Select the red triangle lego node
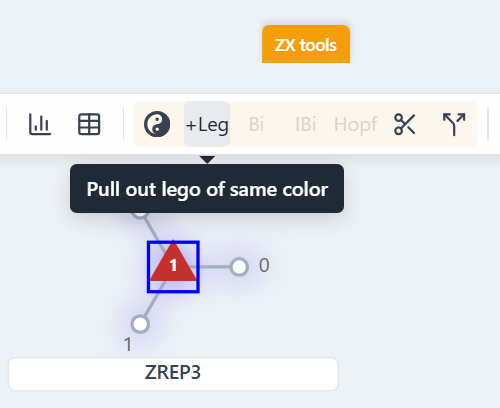The image size is (500, 408). [173, 262]
